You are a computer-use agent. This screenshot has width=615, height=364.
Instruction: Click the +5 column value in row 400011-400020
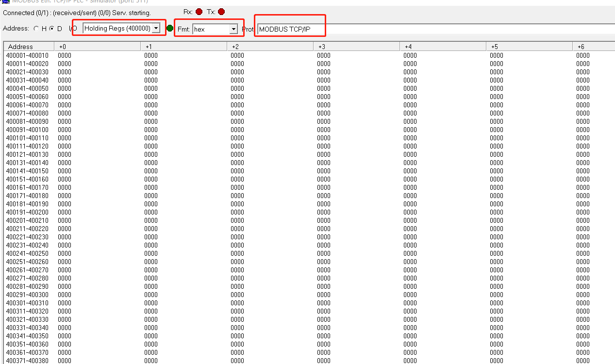(x=496, y=64)
